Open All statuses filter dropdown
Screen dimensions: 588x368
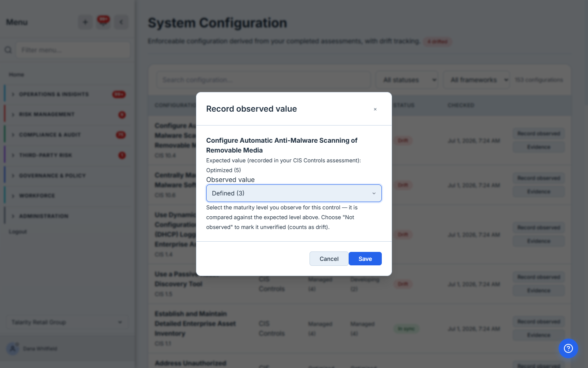click(x=407, y=80)
